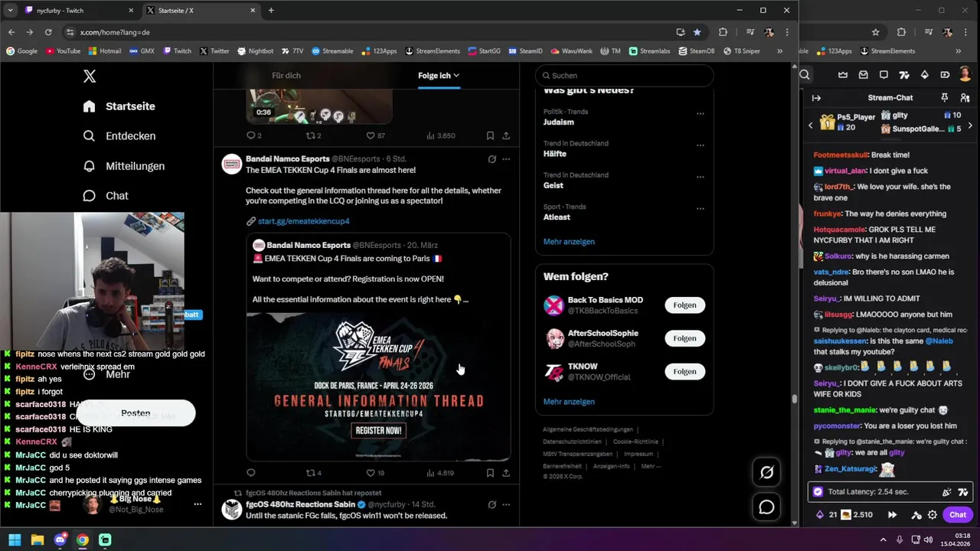The image size is (980, 551).
Task: Open more options for the Geist trend
Action: [x=700, y=177]
